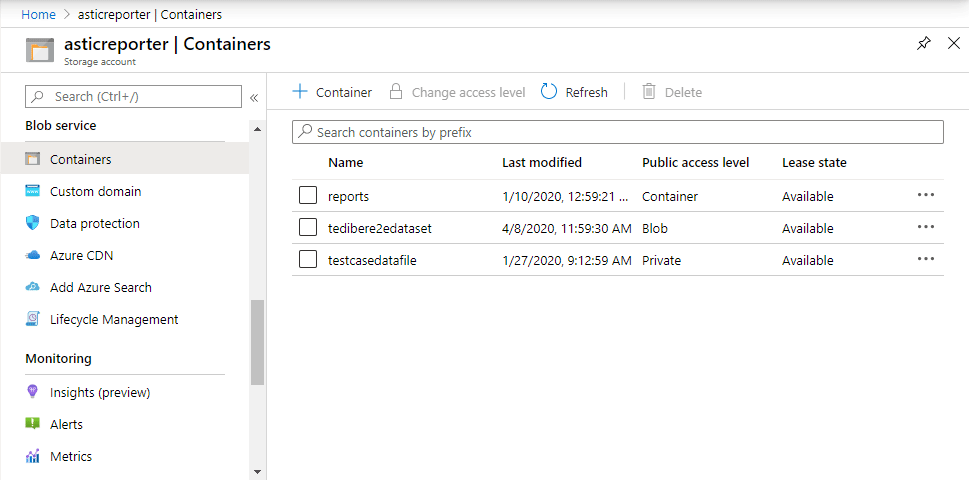
Task: Click the plus icon to add container
Action: point(300,91)
